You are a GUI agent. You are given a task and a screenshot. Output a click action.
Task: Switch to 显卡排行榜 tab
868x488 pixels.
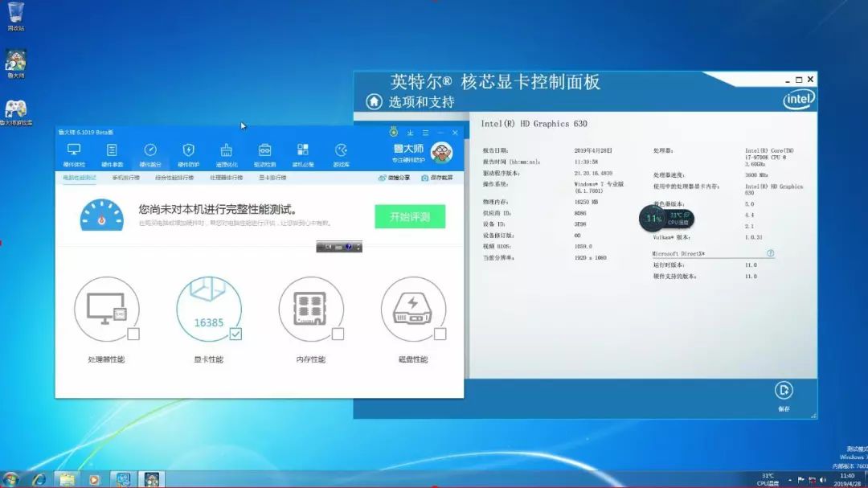pos(272,178)
